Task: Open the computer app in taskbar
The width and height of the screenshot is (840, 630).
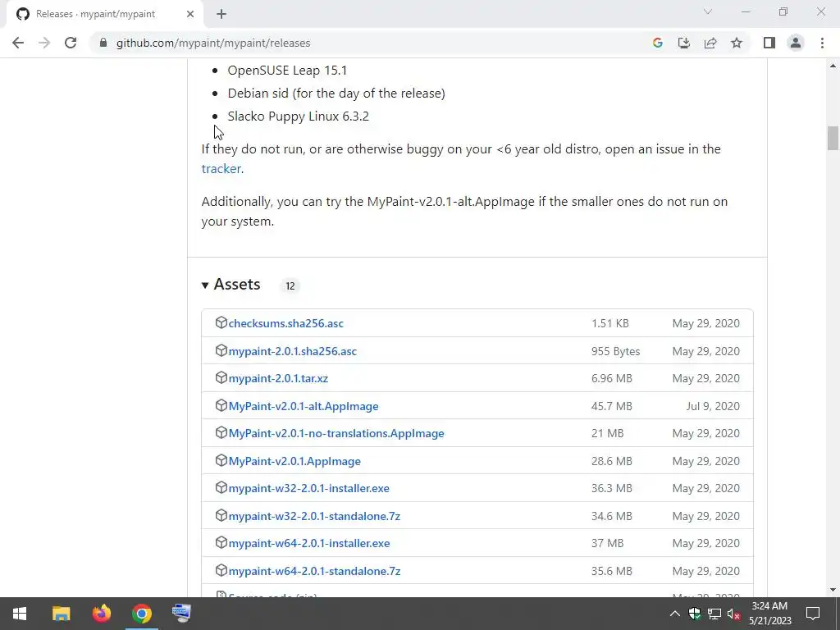Action: (x=181, y=614)
